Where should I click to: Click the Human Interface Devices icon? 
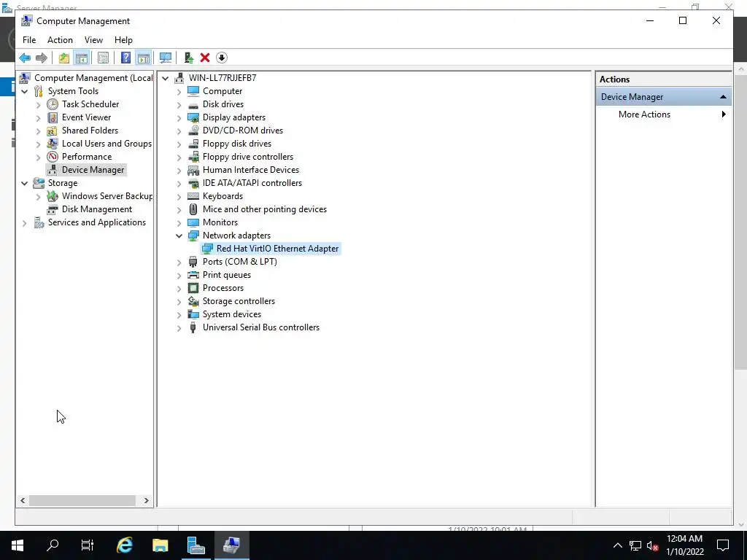pyautogui.click(x=193, y=170)
